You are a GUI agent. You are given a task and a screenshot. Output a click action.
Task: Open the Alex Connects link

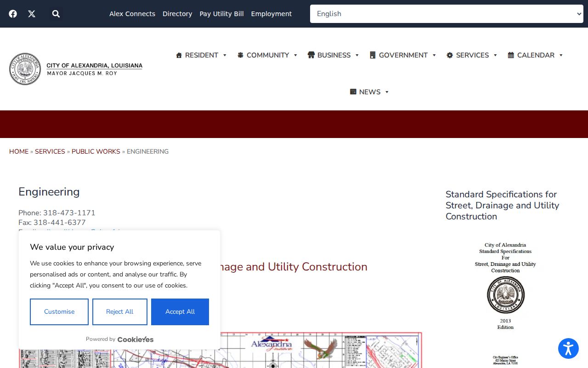[x=132, y=14]
